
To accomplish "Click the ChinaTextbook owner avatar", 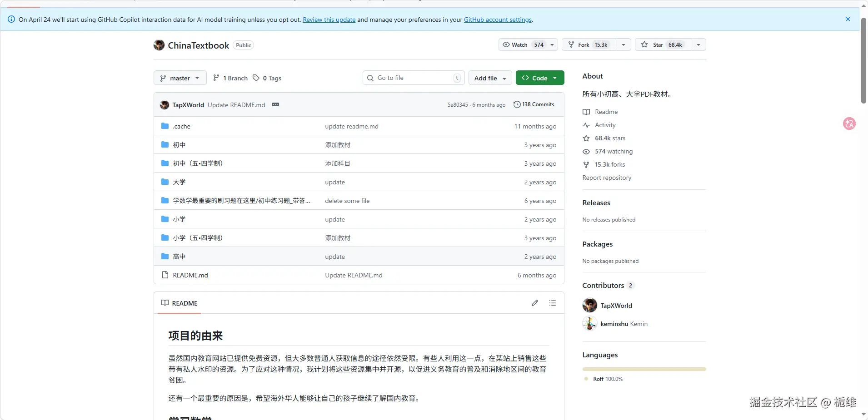I will 159,45.
